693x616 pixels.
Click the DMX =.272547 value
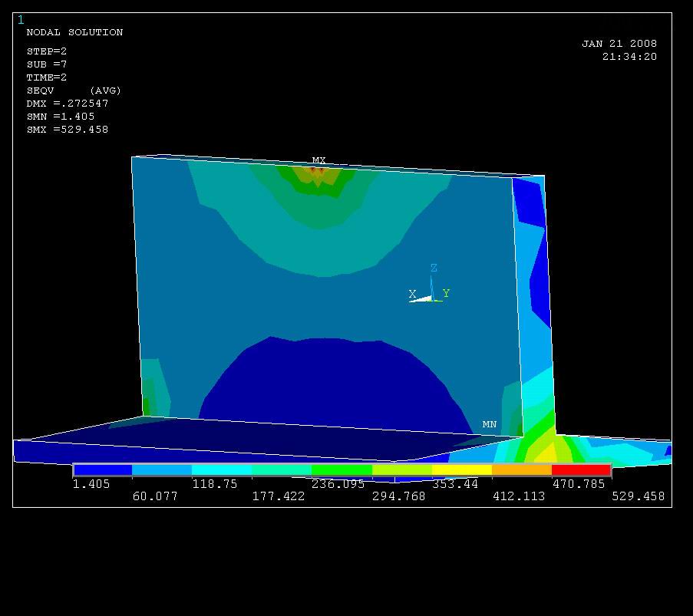click(68, 104)
